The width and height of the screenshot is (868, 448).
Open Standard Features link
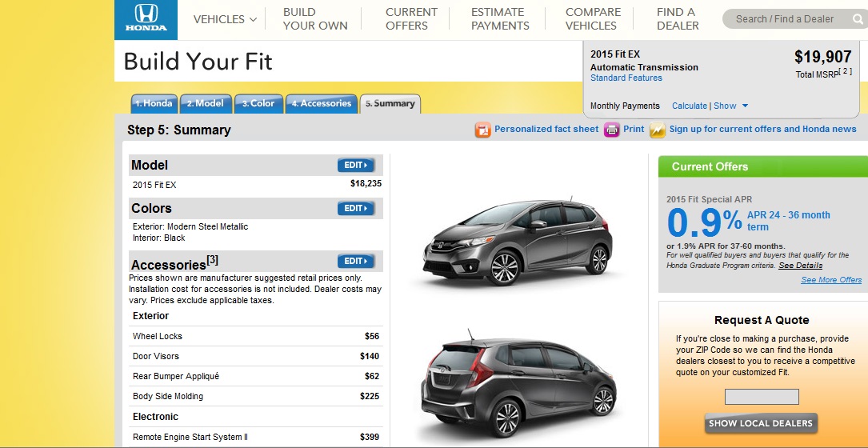tap(626, 78)
